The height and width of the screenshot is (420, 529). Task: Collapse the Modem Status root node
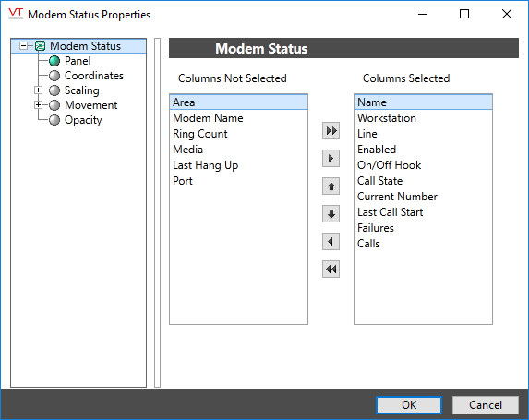pos(23,46)
